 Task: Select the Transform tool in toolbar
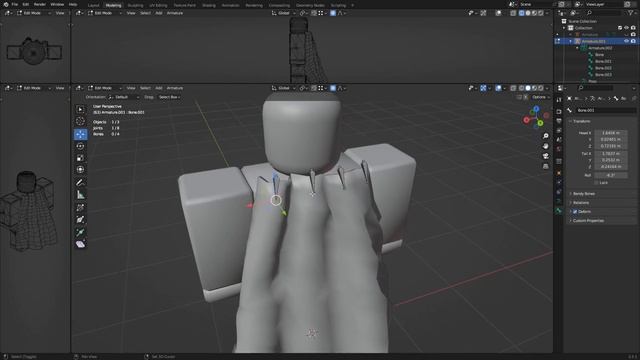click(80, 169)
